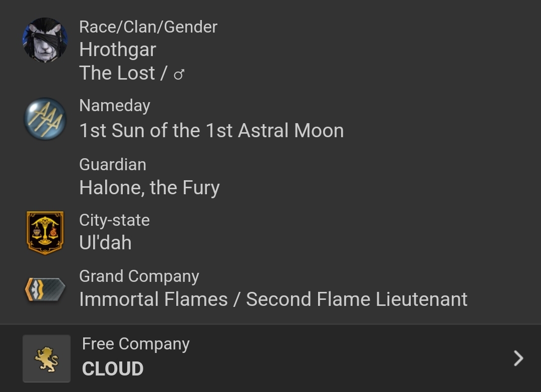541x392 pixels.
Task: Click the 1st Sun nameday value
Action: tap(211, 131)
